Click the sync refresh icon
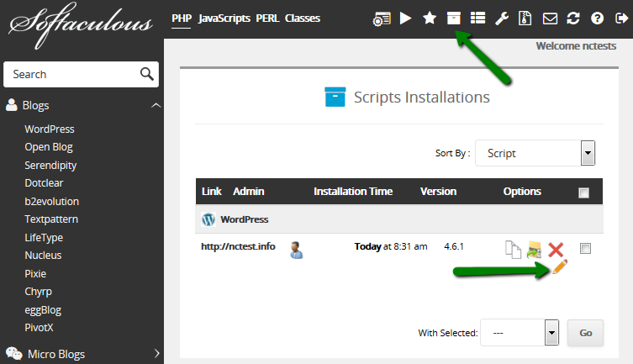 [x=573, y=18]
